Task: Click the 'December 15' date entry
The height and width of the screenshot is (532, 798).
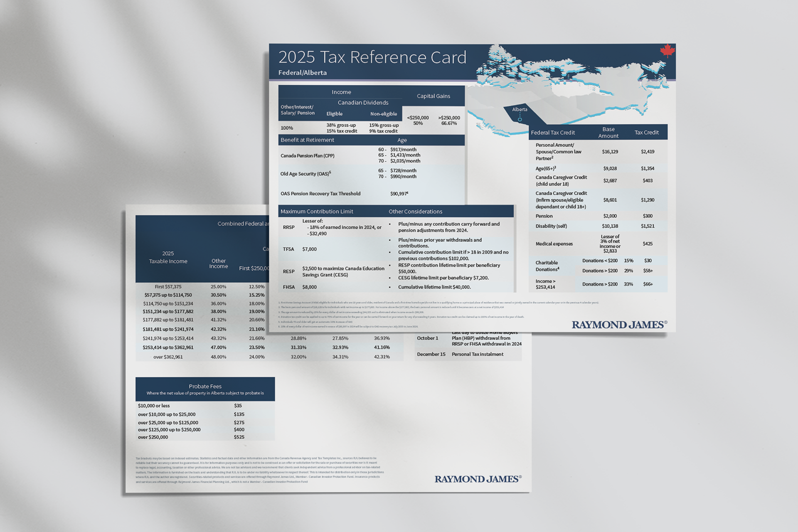Action: 431,355
